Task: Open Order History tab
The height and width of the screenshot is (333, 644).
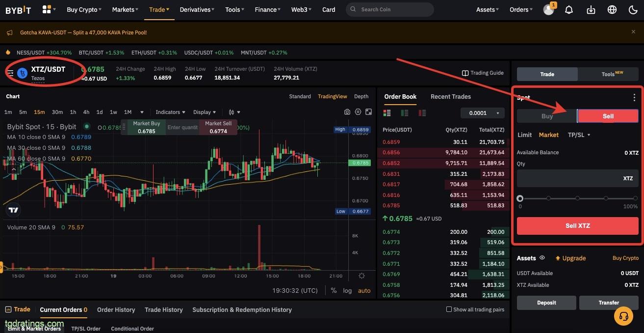Action: coord(116,309)
